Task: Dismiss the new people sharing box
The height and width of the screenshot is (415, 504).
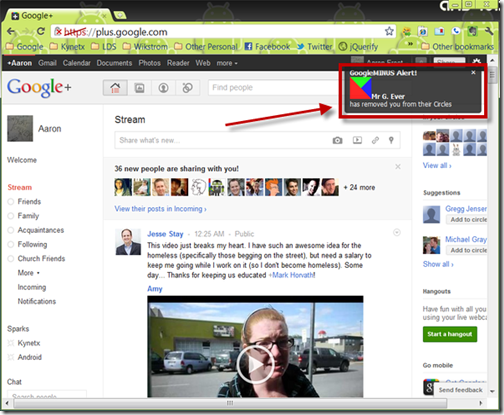Action: point(398,167)
